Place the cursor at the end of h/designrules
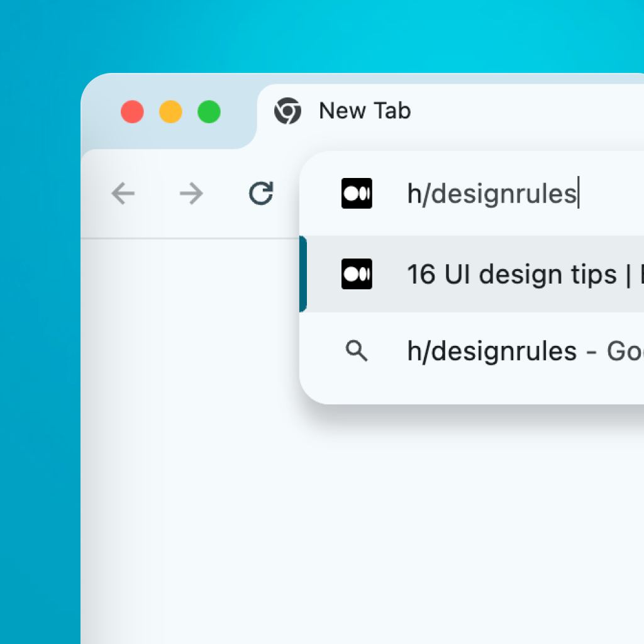This screenshot has width=644, height=644. (x=578, y=194)
